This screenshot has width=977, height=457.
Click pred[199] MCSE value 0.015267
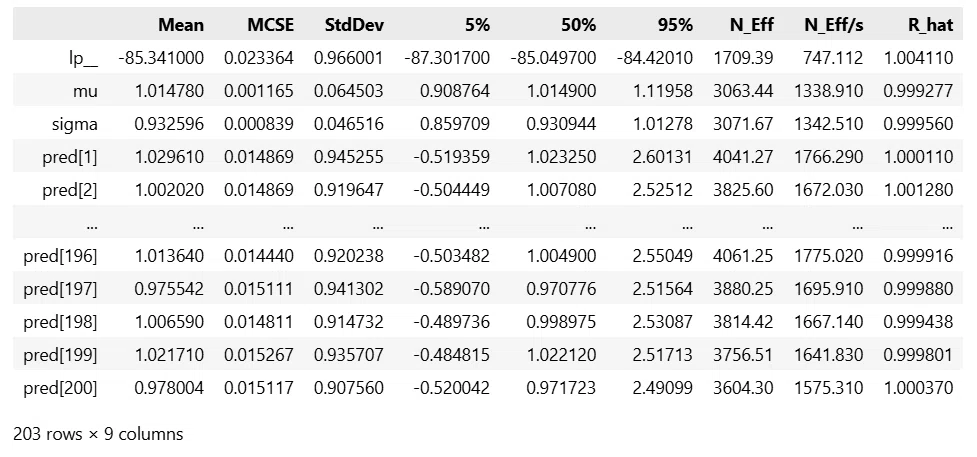pos(259,355)
